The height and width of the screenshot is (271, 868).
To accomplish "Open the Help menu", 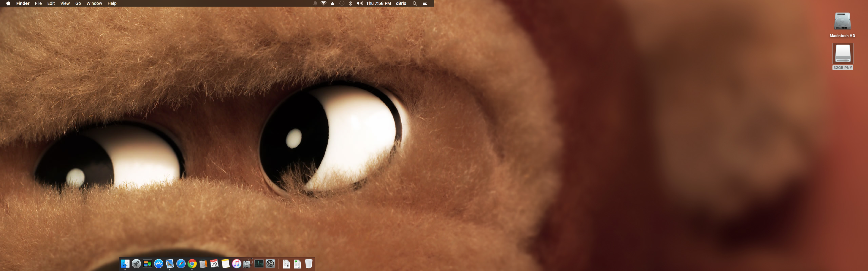I will (x=112, y=3).
